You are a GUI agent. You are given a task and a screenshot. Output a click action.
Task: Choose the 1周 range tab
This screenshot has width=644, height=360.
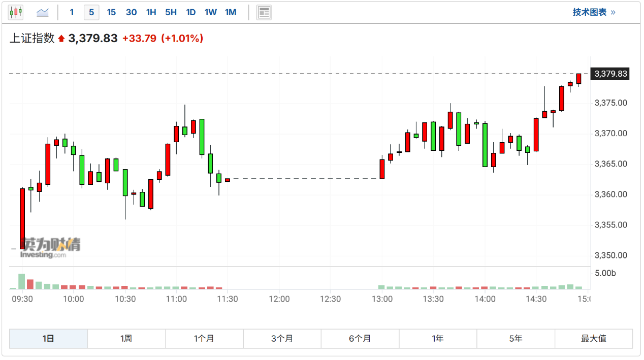[x=126, y=339]
